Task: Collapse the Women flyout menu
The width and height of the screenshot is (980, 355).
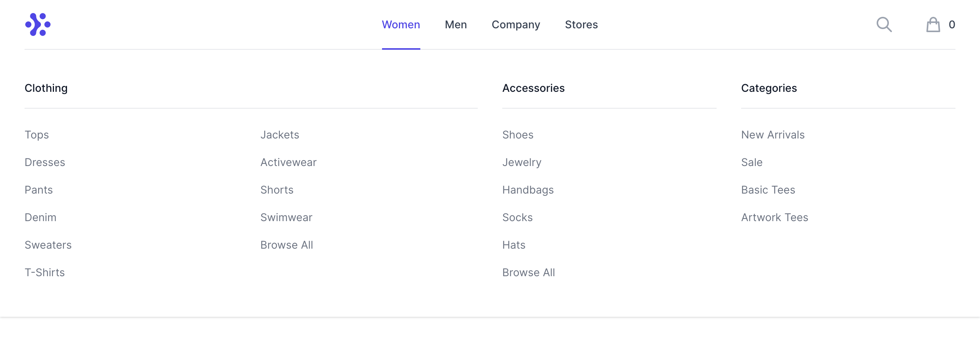Action: click(x=401, y=24)
